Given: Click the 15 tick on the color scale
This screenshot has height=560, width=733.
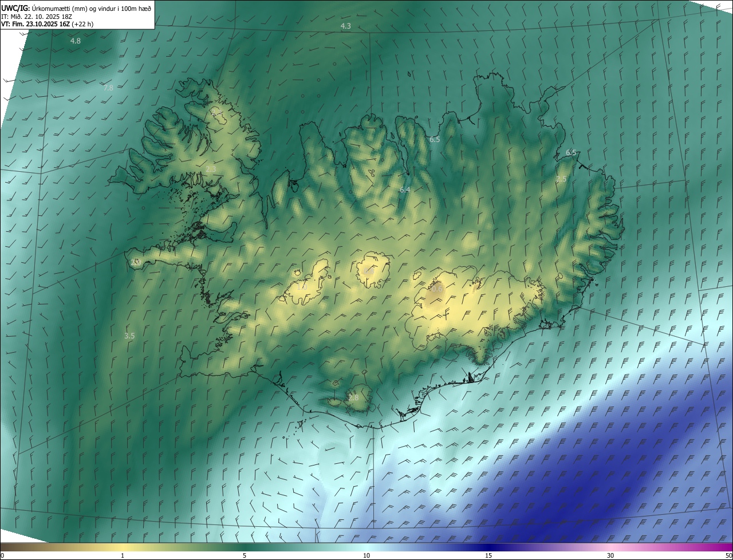Looking at the screenshot, I should pyautogui.click(x=488, y=555).
